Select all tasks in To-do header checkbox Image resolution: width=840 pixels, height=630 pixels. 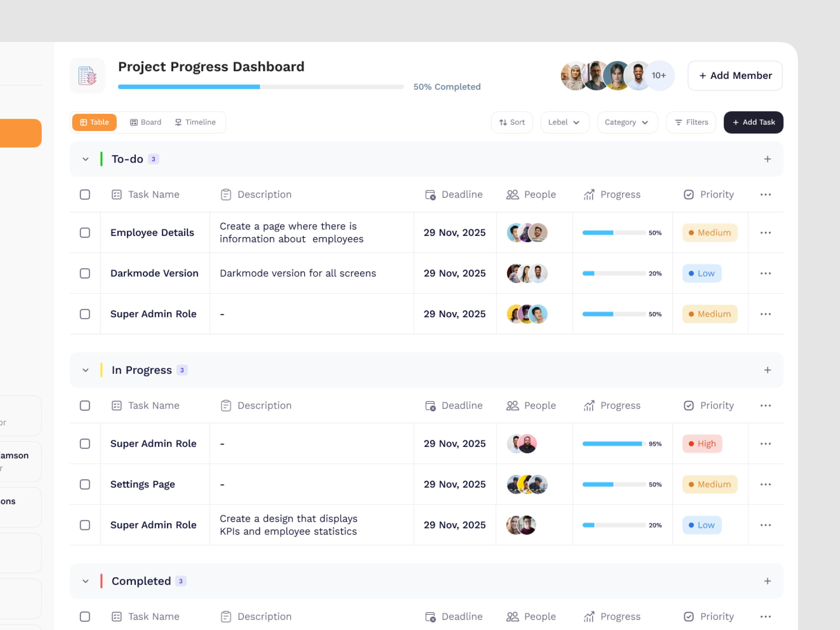(85, 195)
